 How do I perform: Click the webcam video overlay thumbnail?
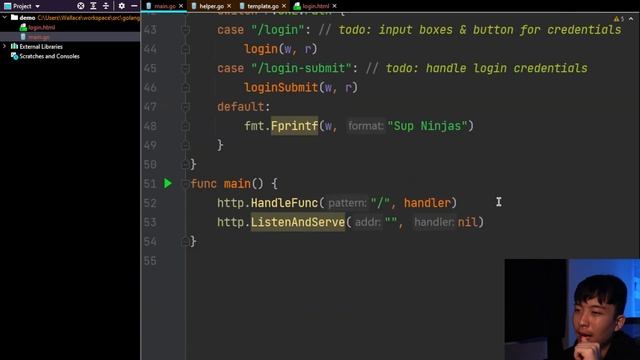572,309
